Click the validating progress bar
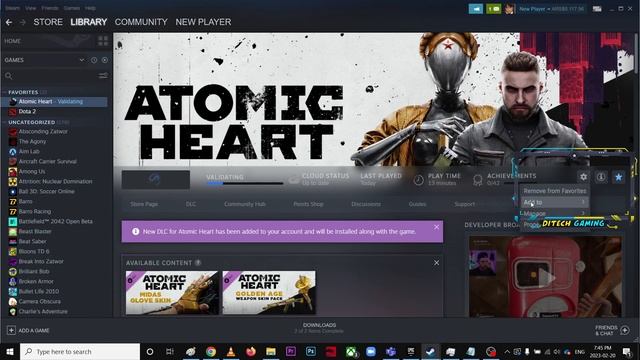Image resolution: width=640 pixels, height=360 pixels. point(244,183)
